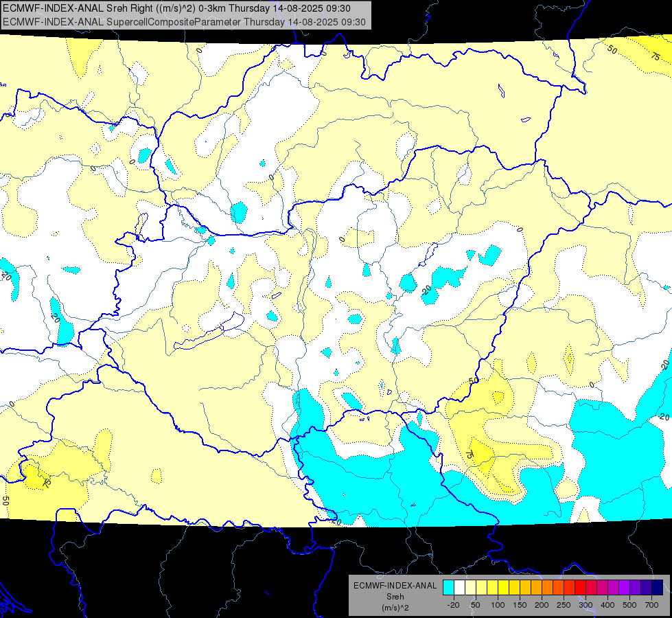The image size is (672, 618).
Task: Click the '200' legend tick value
Action: click(542, 605)
